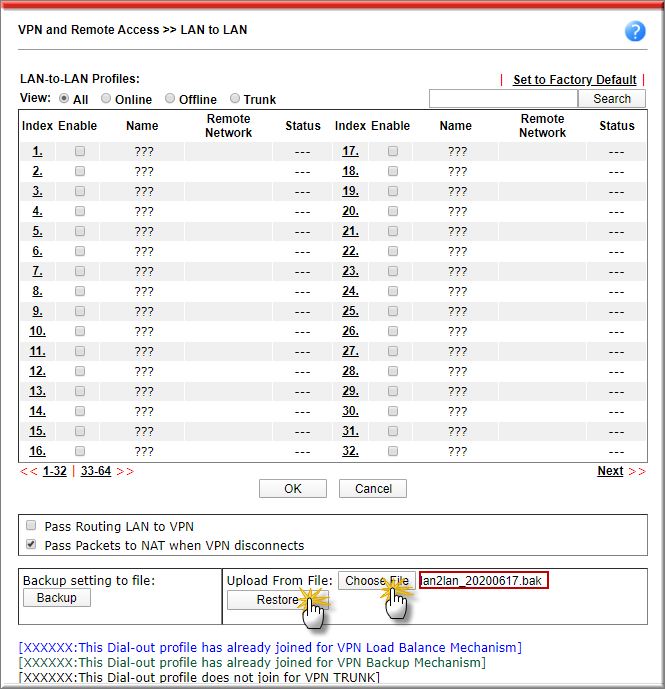This screenshot has width=665, height=689.
Task: Select the Trunk view radio button
Action: (x=235, y=98)
